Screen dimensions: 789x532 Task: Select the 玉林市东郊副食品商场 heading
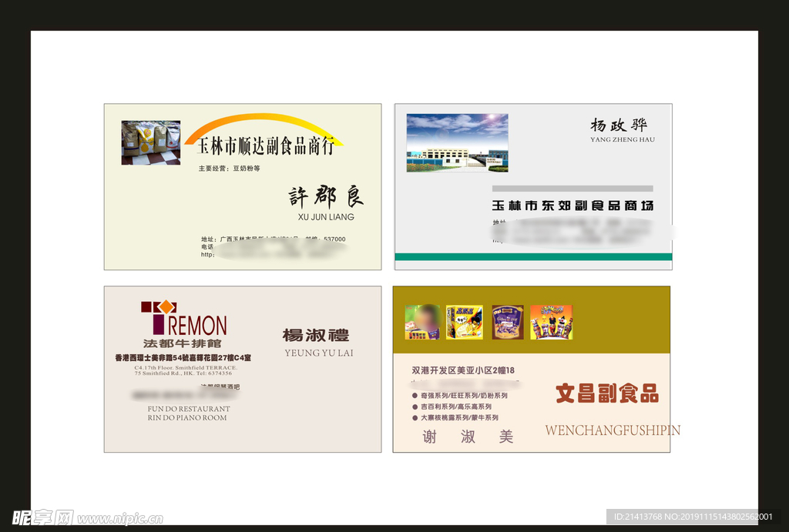(572, 206)
